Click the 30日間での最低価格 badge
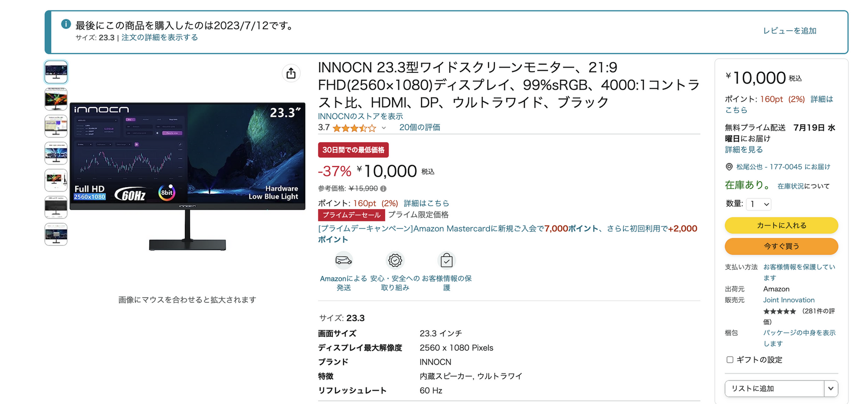The width and height of the screenshot is (868, 404). coord(354,150)
